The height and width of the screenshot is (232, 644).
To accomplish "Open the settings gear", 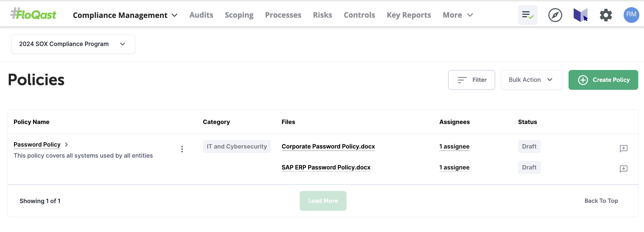I will 606,15.
